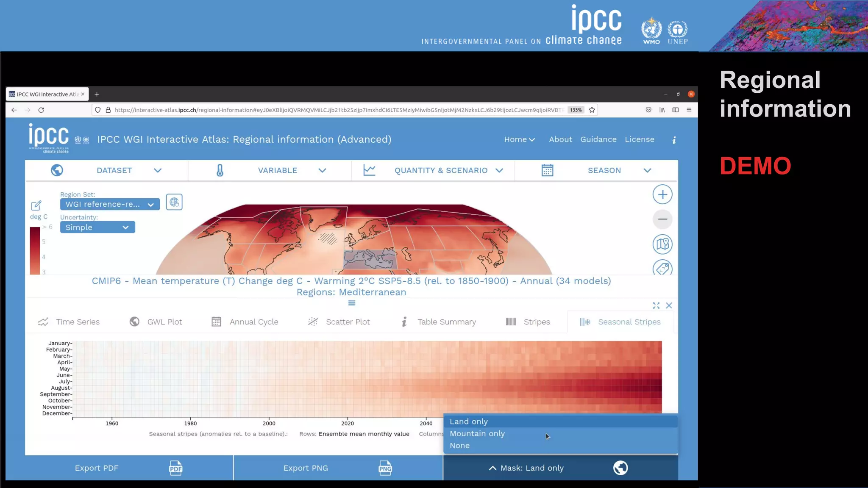Click the Export PDF file icon
The image size is (868, 488).
pos(175,468)
